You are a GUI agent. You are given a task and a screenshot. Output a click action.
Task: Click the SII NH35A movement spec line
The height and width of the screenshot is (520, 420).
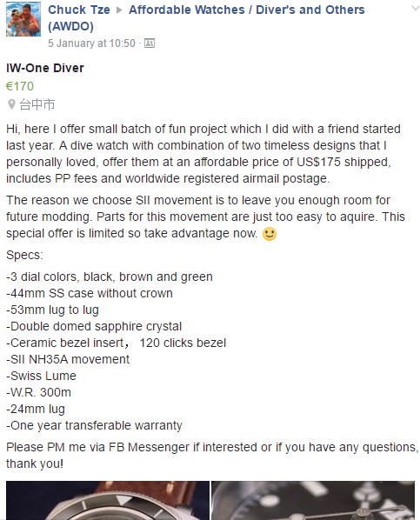68,359
